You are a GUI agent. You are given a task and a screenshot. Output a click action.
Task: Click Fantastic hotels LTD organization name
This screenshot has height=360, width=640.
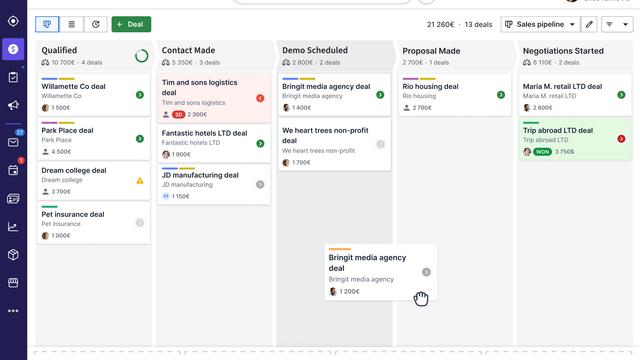191,142
